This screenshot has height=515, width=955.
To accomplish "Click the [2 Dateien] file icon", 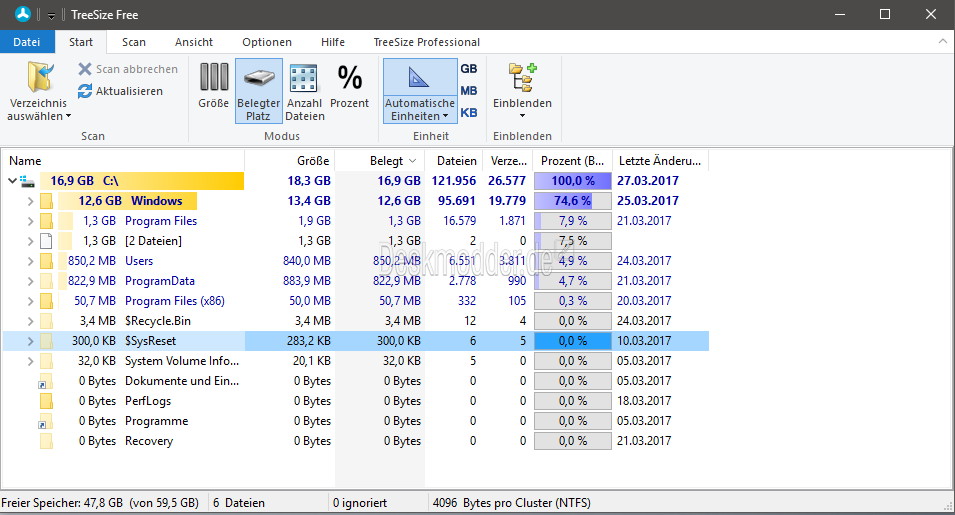I will [x=46, y=241].
